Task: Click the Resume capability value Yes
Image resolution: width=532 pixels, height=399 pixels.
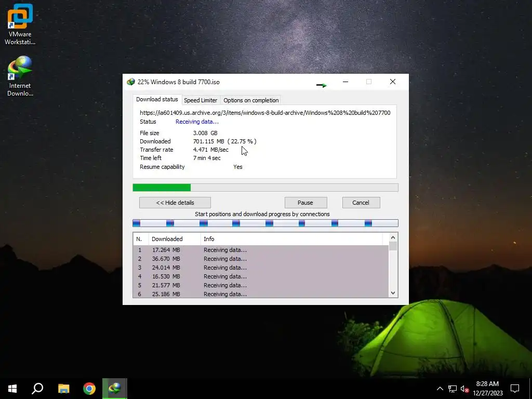Action: pos(238,167)
